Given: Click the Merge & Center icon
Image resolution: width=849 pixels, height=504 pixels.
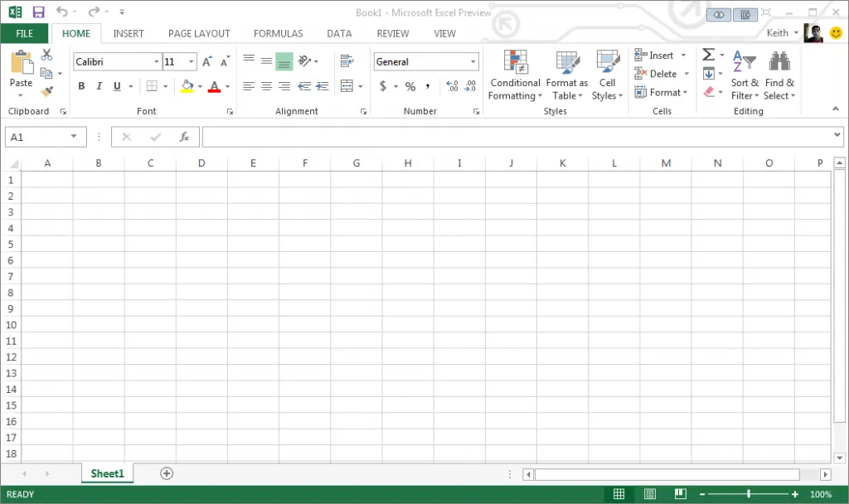Looking at the screenshot, I should click(347, 86).
